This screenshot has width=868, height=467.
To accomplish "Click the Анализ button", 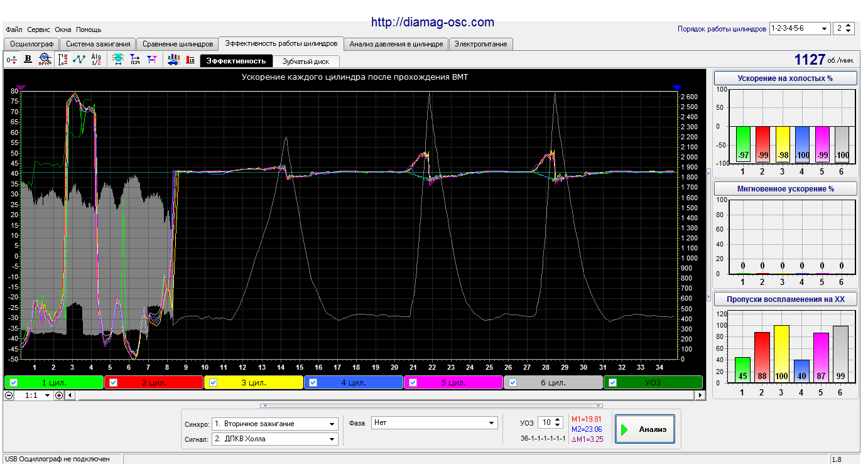I will 645,429.
